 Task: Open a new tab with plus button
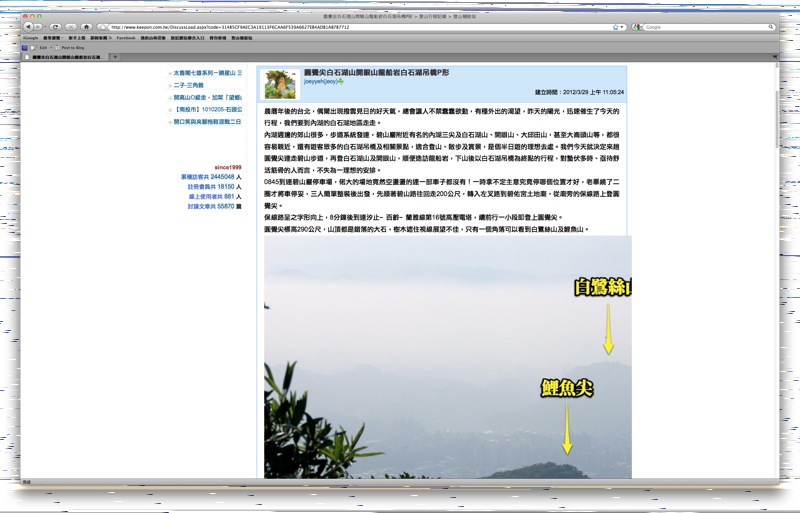[x=115, y=57]
